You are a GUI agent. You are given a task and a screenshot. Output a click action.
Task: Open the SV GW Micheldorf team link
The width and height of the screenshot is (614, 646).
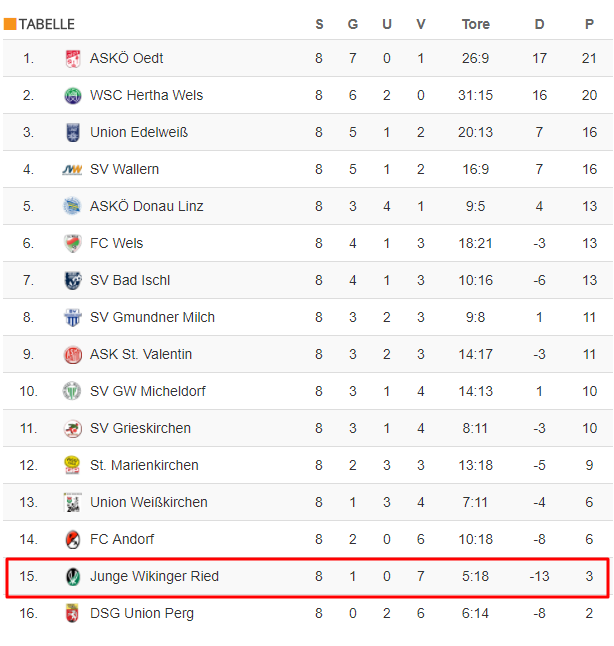pyautogui.click(x=148, y=391)
